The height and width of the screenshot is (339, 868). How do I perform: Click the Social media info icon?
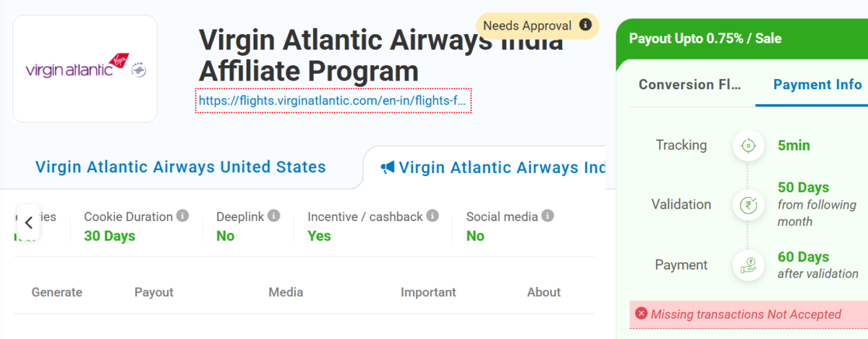(548, 216)
